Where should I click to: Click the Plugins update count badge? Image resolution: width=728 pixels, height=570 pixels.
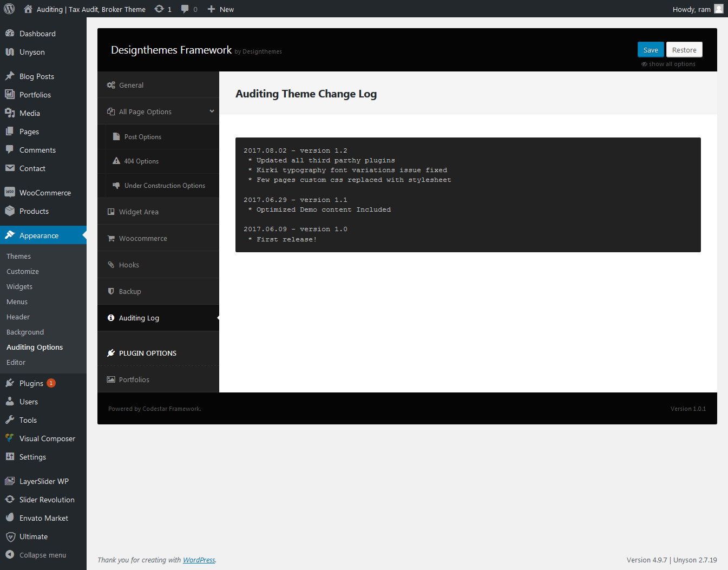click(x=51, y=383)
